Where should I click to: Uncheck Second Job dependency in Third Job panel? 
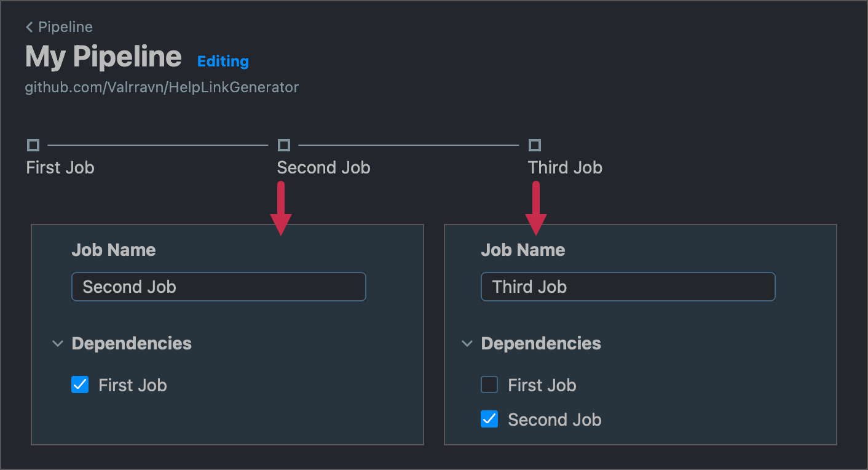pyautogui.click(x=489, y=420)
